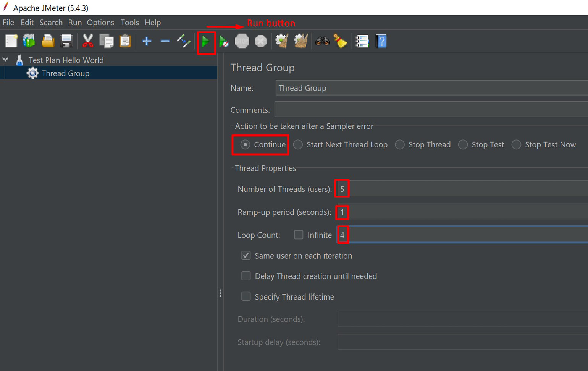Open the Run menu

(75, 23)
